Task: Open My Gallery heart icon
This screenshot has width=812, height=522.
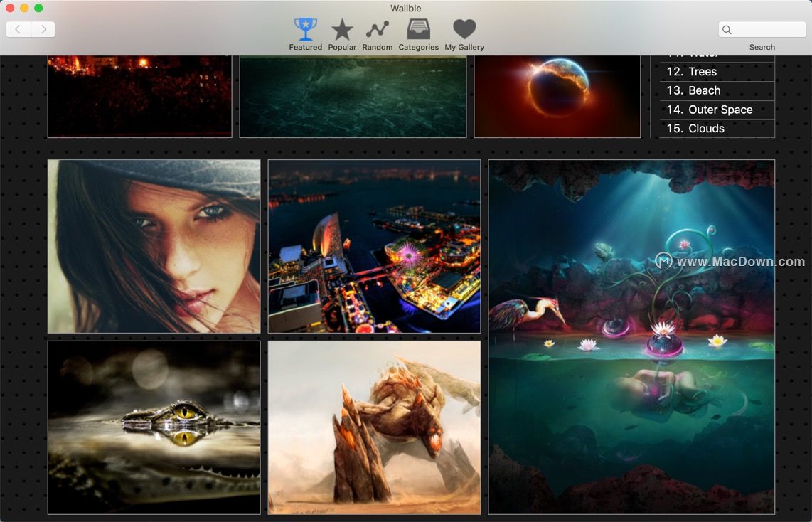Action: [464, 30]
